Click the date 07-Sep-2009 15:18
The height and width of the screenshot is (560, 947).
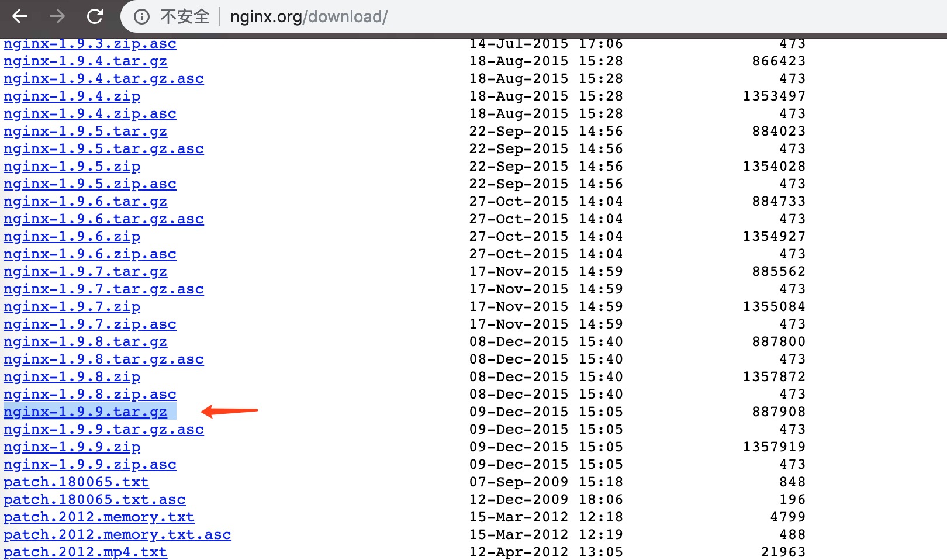coord(546,482)
